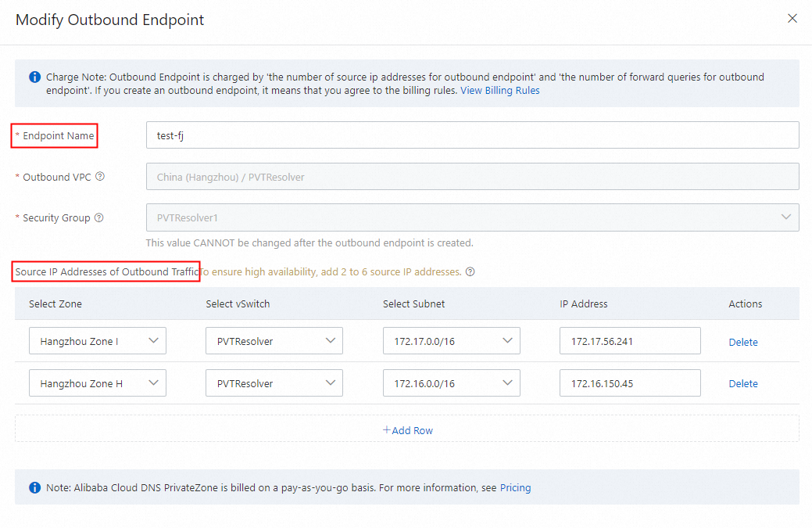812x528 pixels.
Task: Click the Endpoint Name field containing test-fj
Action: coord(472,135)
